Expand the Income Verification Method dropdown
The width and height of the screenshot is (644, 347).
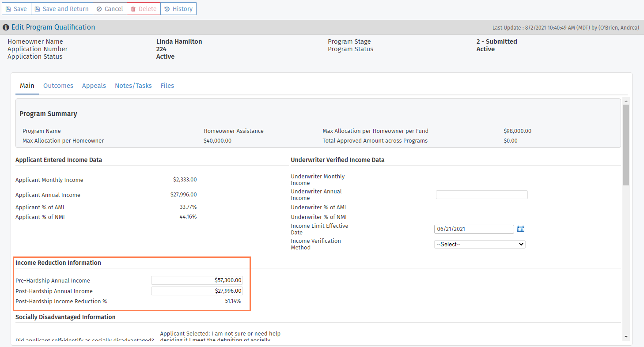(480, 244)
